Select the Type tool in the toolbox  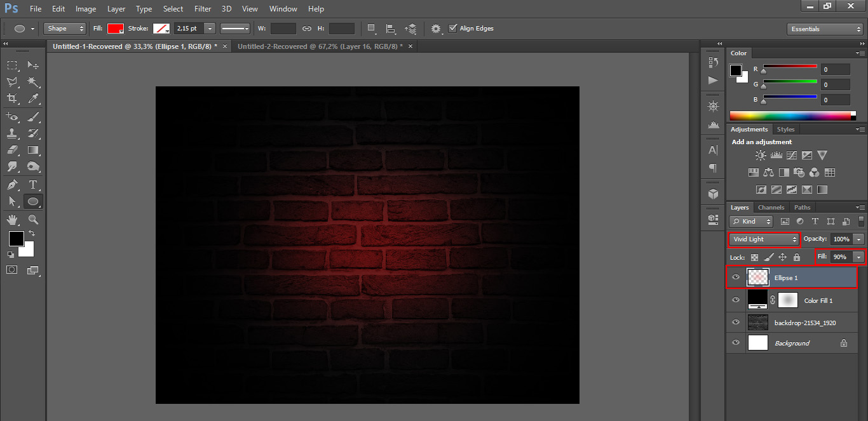[33, 185]
